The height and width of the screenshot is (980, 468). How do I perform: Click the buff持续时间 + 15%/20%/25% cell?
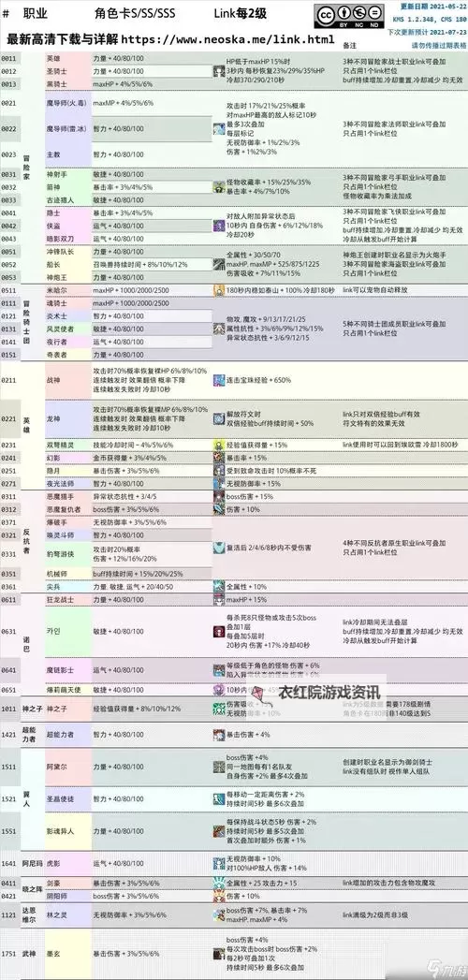(150, 574)
